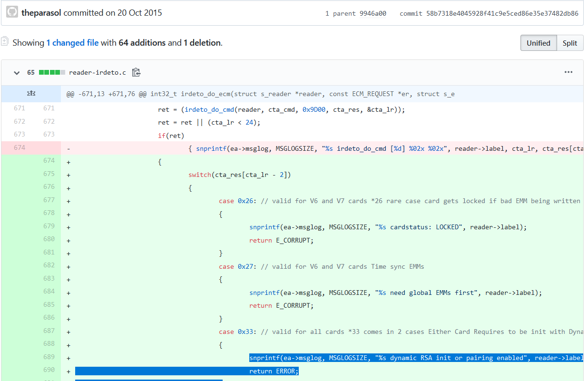This screenshot has height=381, width=588.
Task: Click the diffstat colored blocks
Action: pos(52,73)
